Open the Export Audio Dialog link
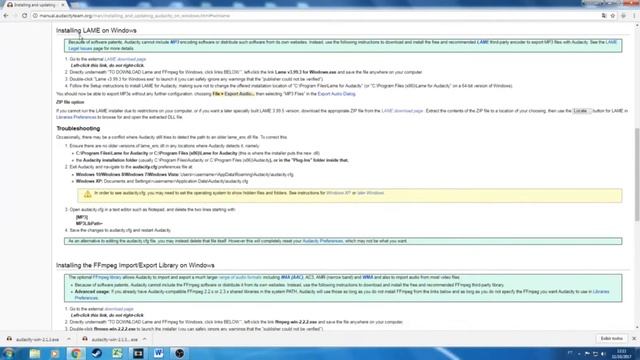 336,94
